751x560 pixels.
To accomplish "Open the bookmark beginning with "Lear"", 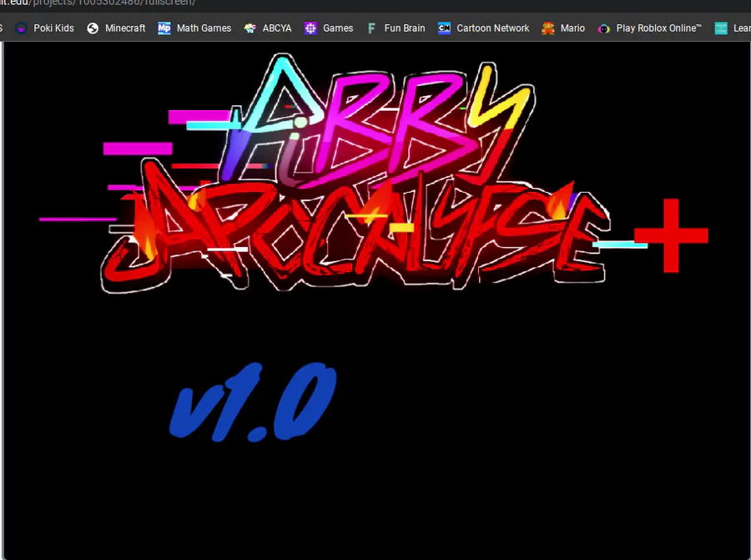I will tap(733, 28).
